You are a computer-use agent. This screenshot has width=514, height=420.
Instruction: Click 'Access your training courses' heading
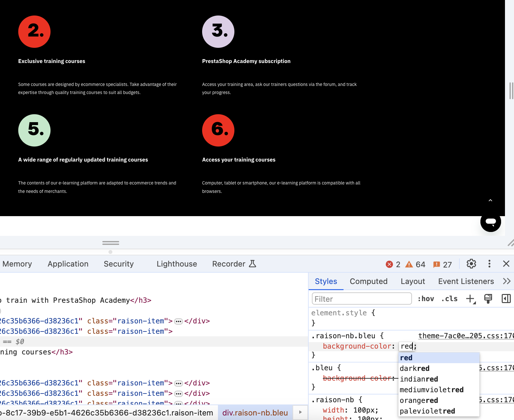[239, 160]
